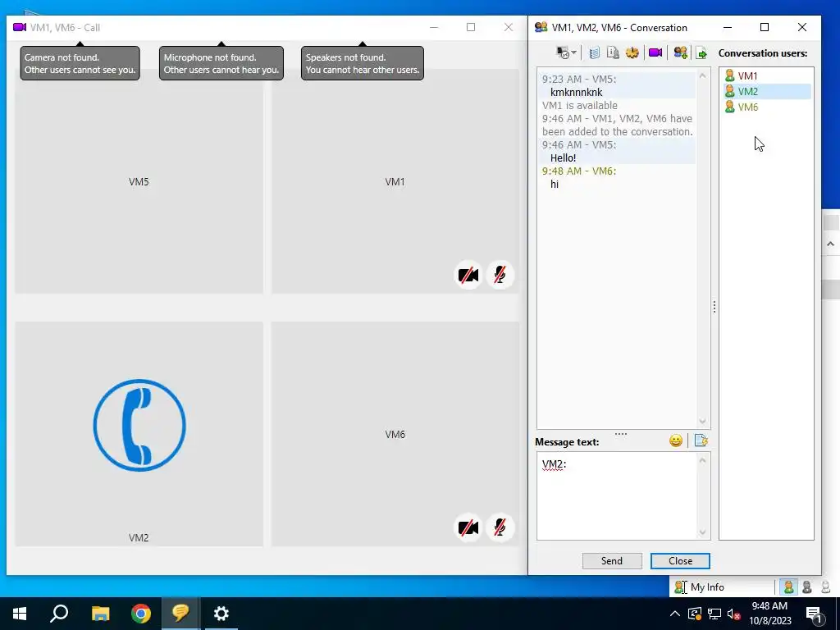The height and width of the screenshot is (630, 840).
Task: Click the muted volume tray icon
Action: point(734,614)
